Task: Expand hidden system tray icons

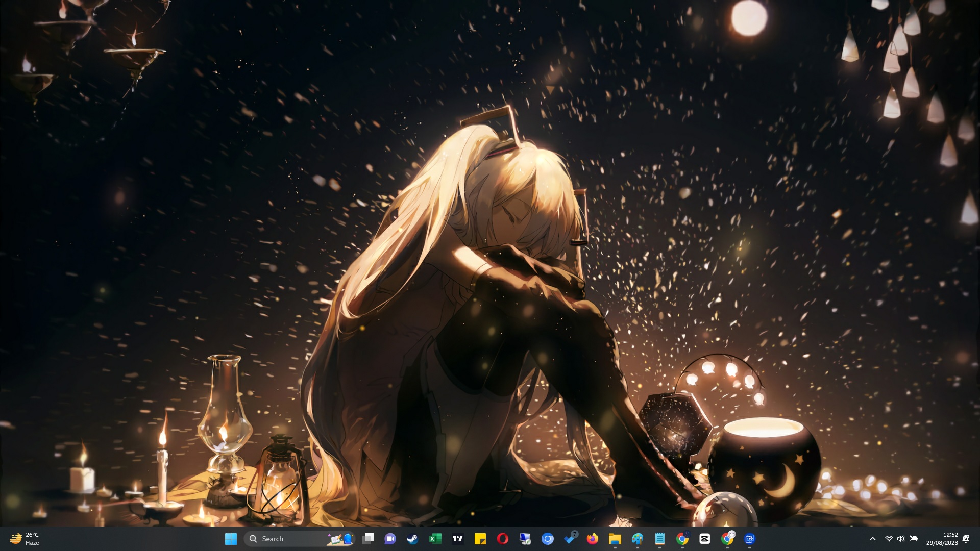Action: (x=872, y=539)
